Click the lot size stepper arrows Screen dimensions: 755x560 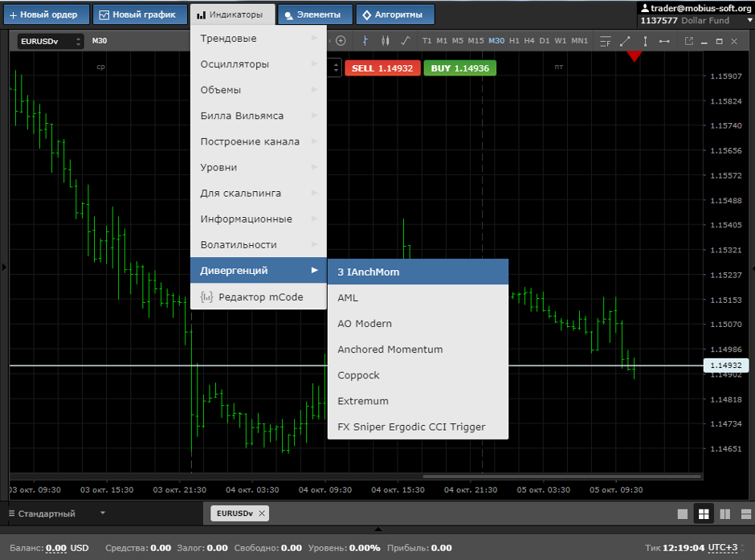pyautogui.click(x=336, y=67)
